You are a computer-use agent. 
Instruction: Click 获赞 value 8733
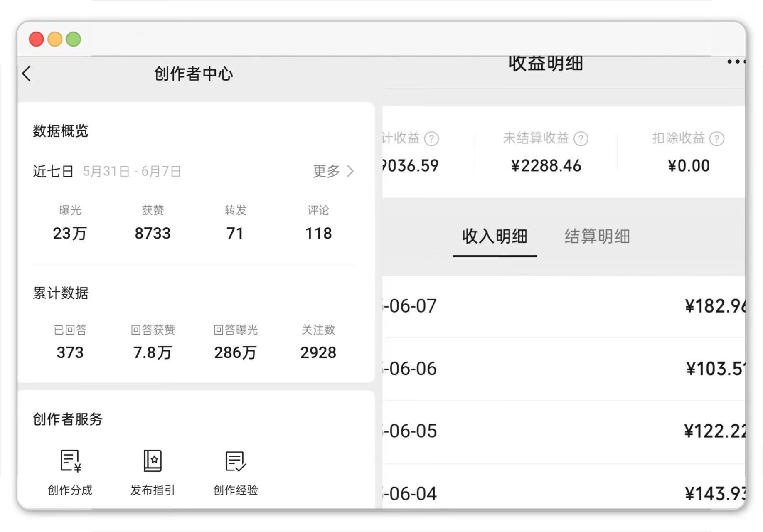[153, 234]
